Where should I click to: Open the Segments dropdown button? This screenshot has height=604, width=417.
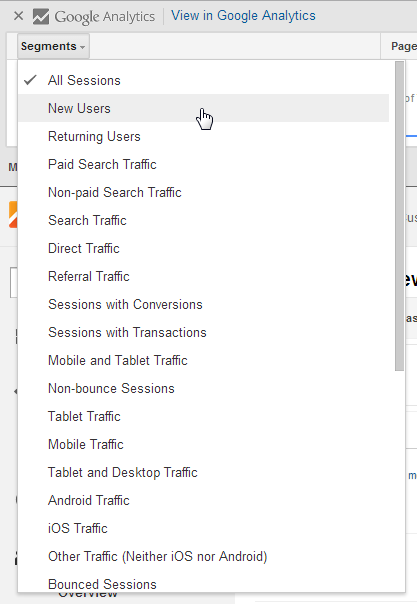(53, 46)
